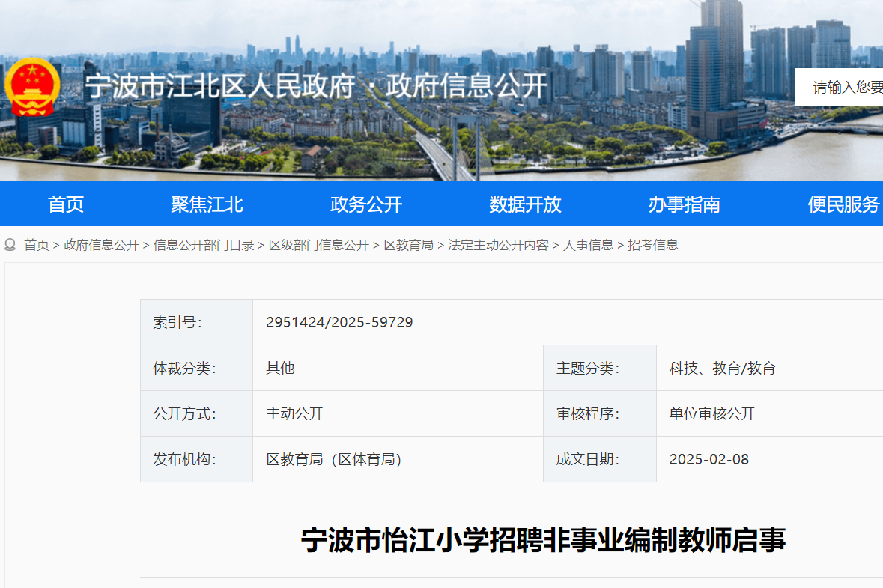Navigate to the 人事信息 breadcrumb

(588, 245)
